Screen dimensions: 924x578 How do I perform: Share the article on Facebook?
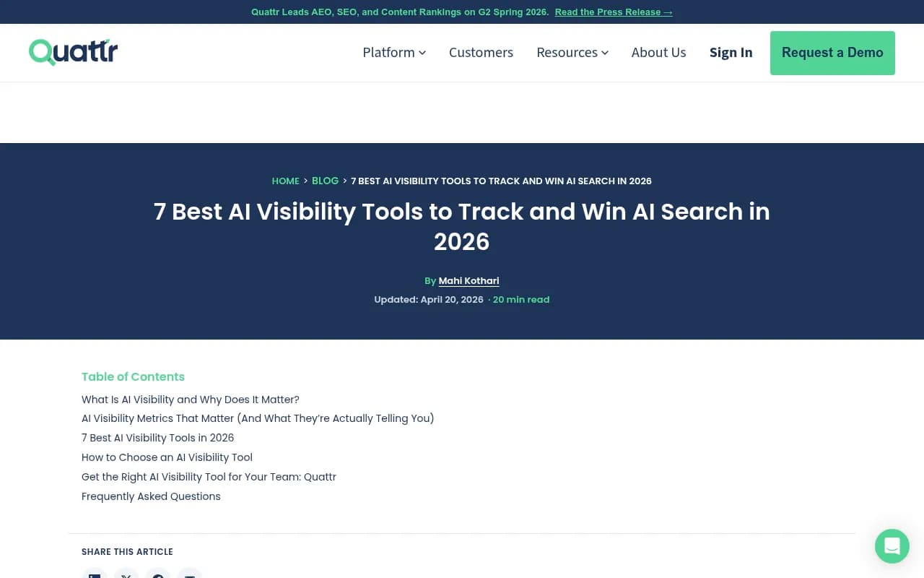click(158, 574)
